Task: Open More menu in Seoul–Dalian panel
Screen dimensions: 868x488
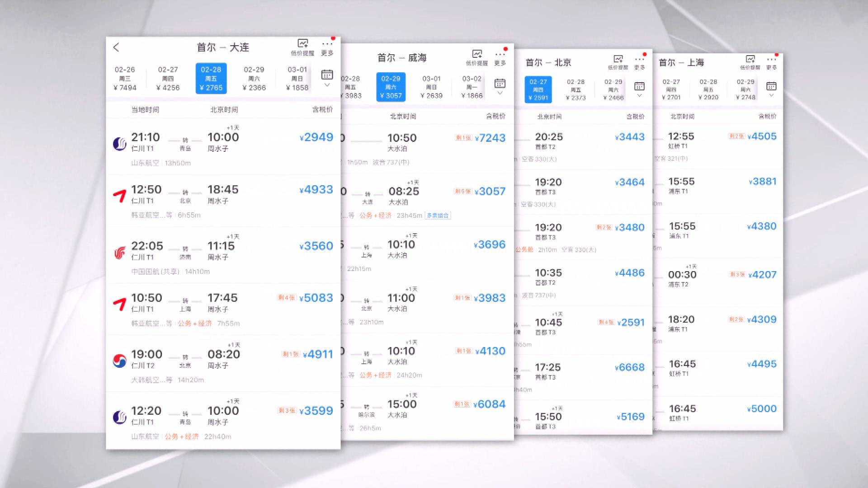Action: click(327, 47)
